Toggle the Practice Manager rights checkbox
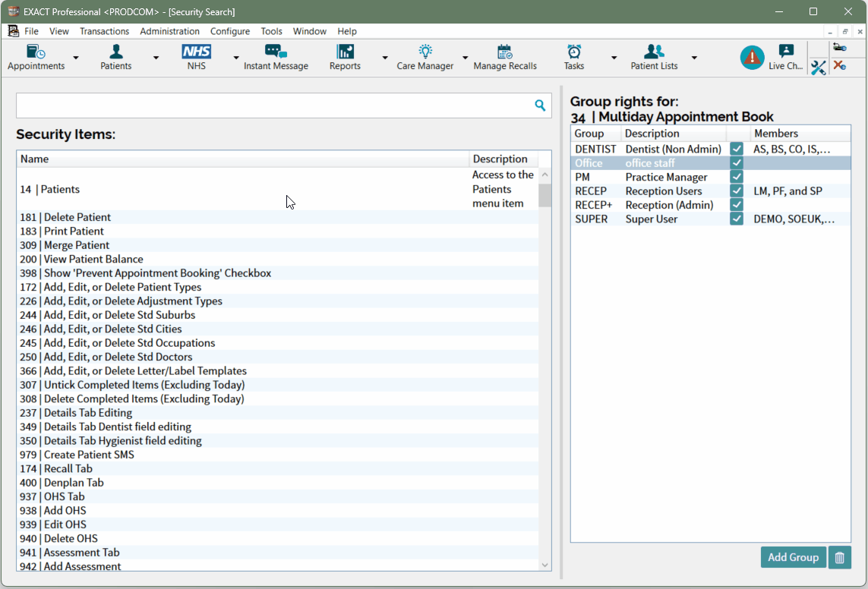This screenshot has width=868, height=589. (x=737, y=177)
